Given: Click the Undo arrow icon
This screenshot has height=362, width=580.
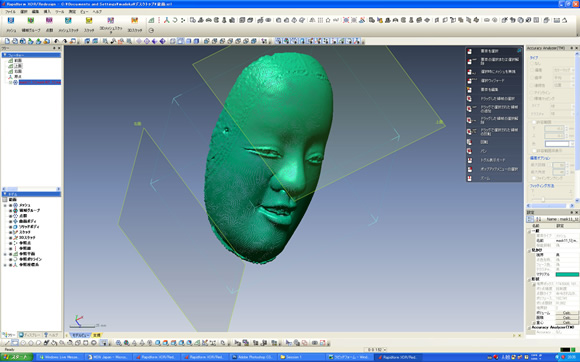Looking at the screenshot, I should [x=57, y=41].
